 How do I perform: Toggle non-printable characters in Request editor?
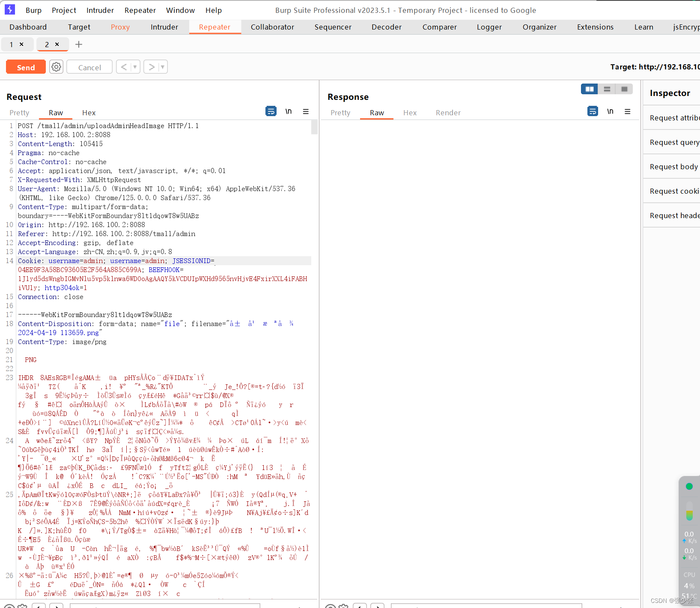pos(289,111)
